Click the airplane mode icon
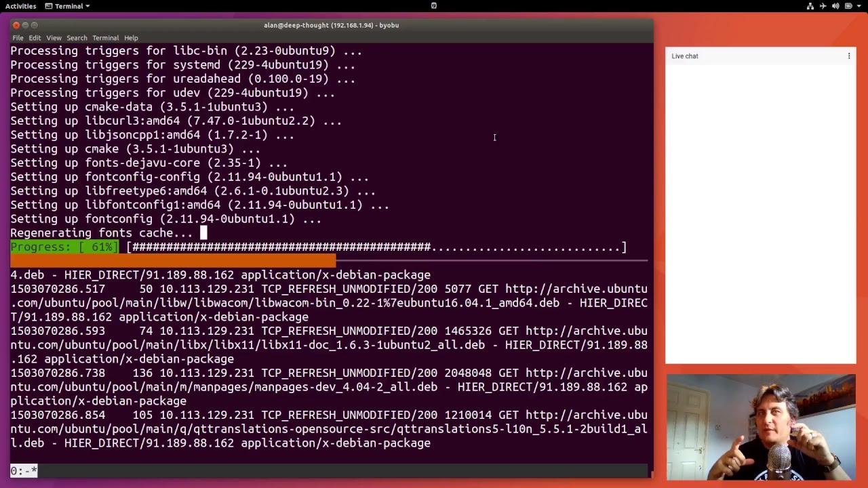868x488 pixels. pyautogui.click(x=823, y=6)
